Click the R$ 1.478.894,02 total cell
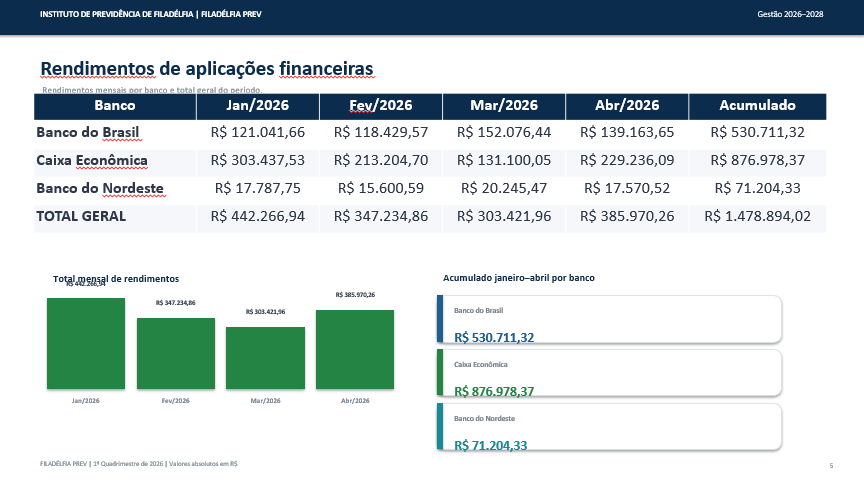Screen dimensions: 864x487 pyautogui.click(x=757, y=217)
